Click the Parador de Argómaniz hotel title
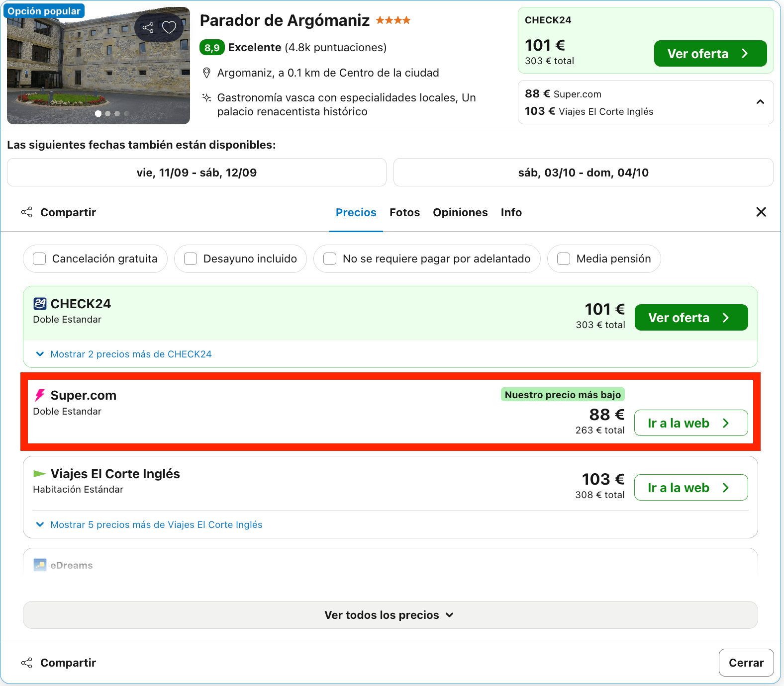The image size is (784, 686). tap(285, 20)
